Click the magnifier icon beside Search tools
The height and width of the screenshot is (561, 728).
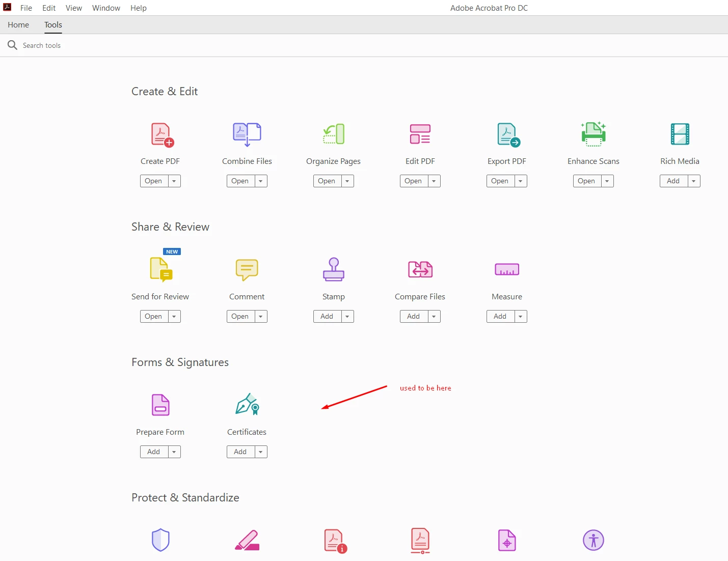[x=12, y=45]
